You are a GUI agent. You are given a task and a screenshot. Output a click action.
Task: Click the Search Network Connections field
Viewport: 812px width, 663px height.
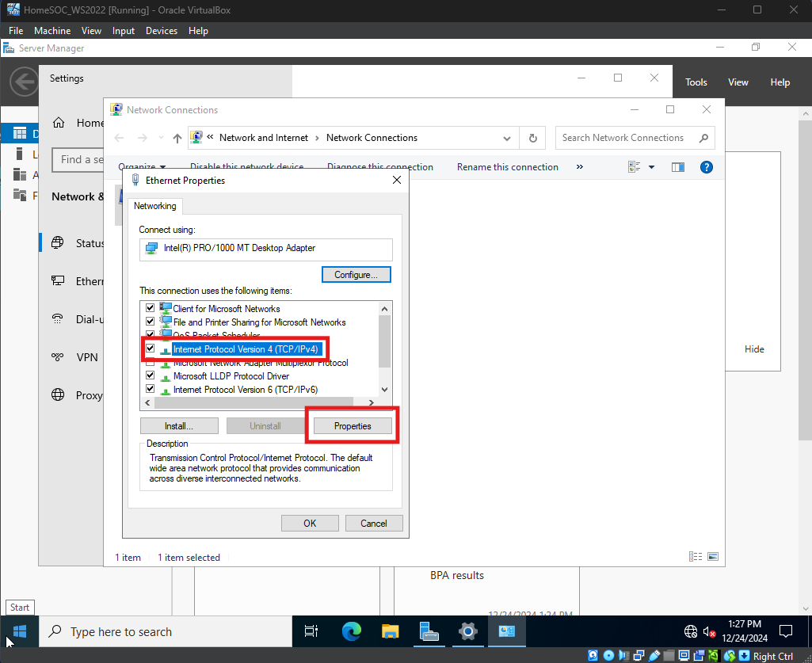tap(626, 138)
